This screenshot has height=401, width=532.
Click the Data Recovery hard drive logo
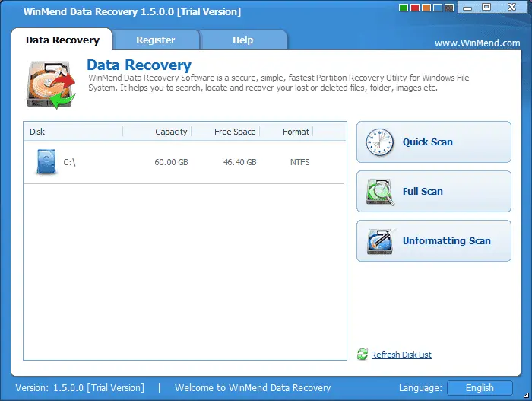51,84
